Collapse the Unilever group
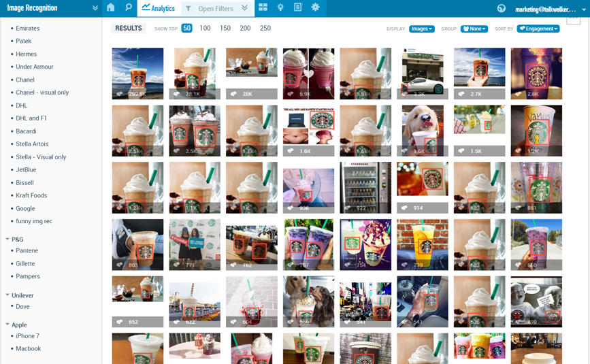This screenshot has width=590, height=364. pyautogui.click(x=7, y=295)
